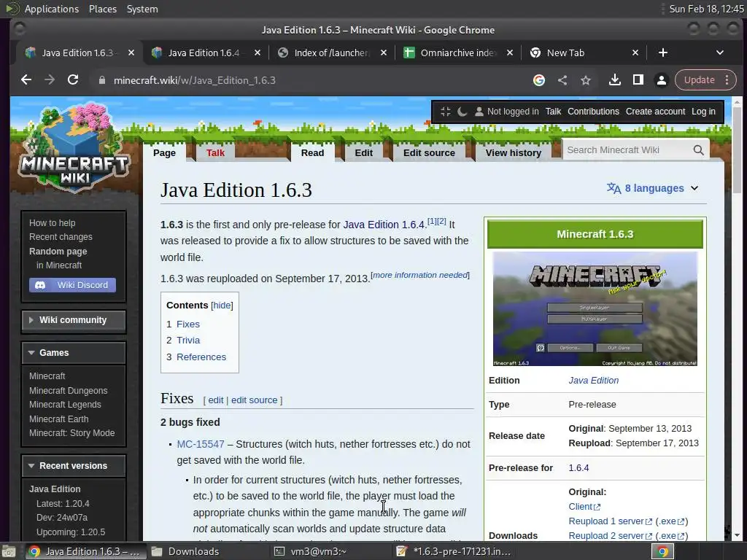The width and height of the screenshot is (747, 560).
Task: Click the Log in link
Action: point(704,112)
